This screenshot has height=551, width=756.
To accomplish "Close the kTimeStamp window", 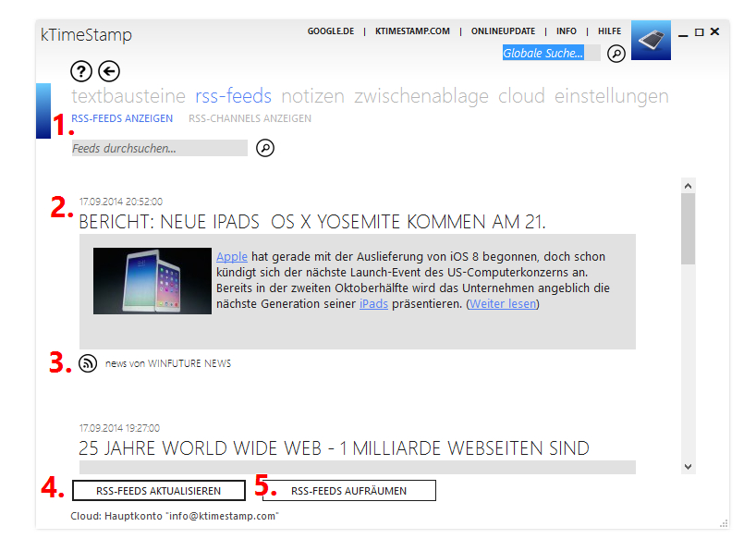I will coord(715,31).
